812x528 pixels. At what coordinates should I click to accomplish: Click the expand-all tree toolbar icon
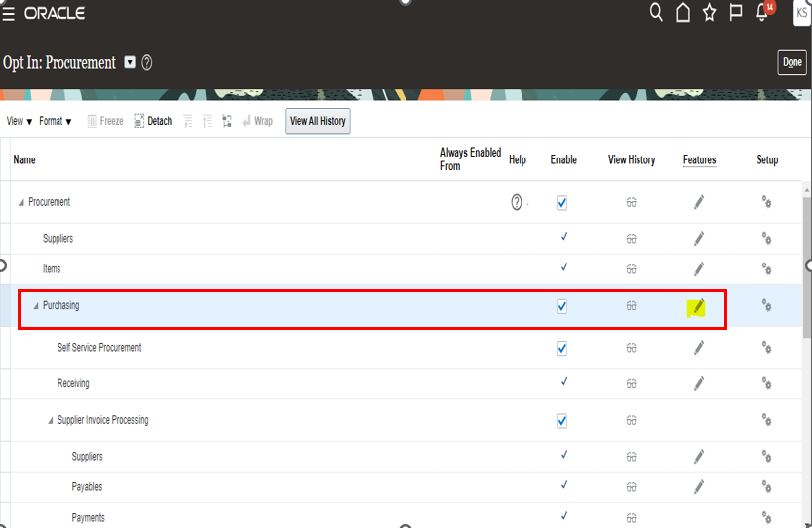[207, 121]
